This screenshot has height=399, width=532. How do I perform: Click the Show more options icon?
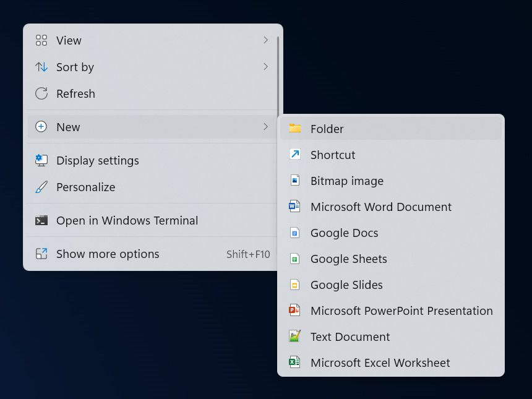pos(41,254)
